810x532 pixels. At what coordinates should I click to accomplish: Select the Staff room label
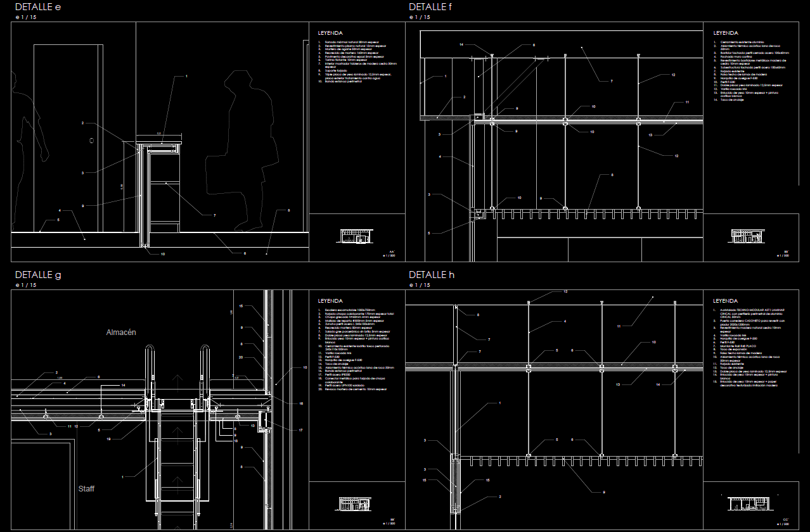86,489
